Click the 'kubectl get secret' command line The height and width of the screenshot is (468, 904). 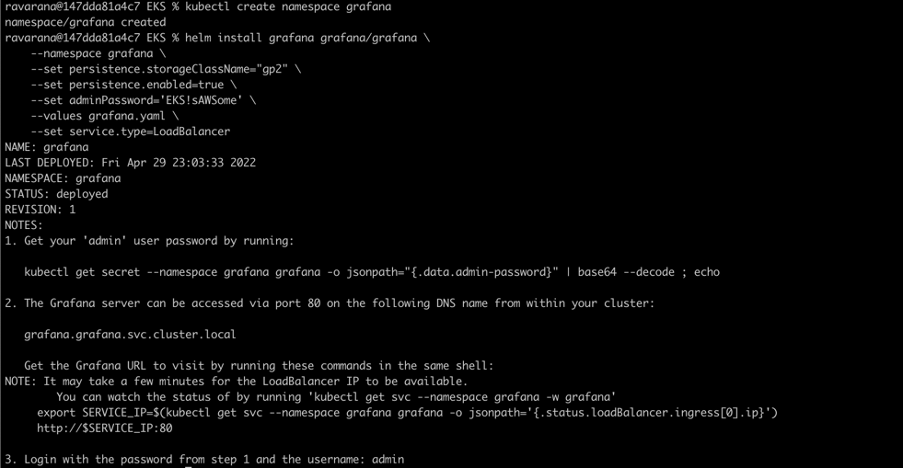pos(372,272)
